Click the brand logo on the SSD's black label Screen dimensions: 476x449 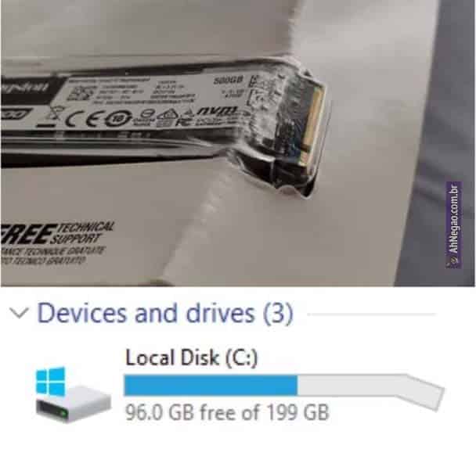(26, 87)
